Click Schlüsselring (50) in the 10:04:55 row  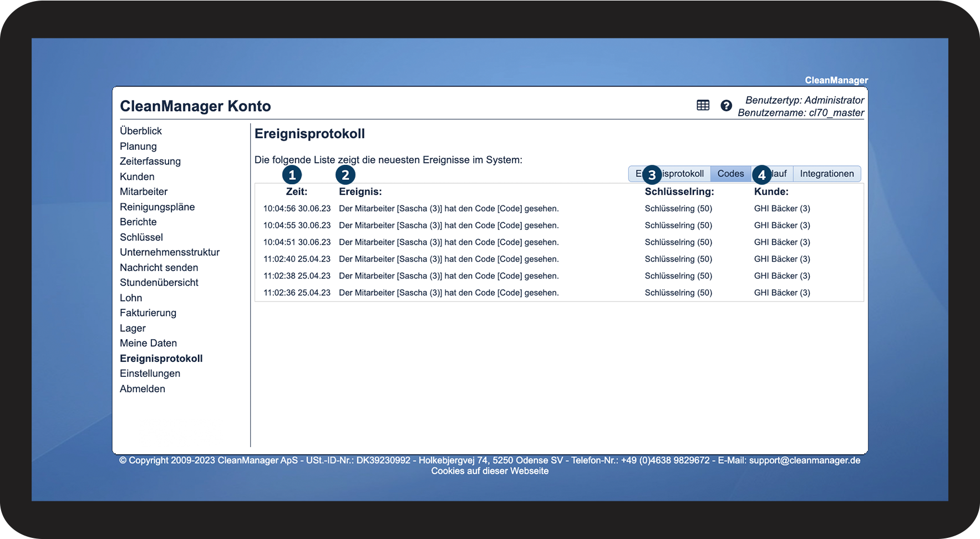[x=678, y=225]
